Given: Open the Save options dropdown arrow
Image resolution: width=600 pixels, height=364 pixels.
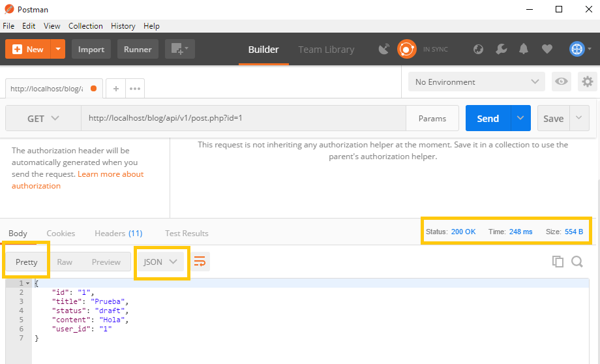Looking at the screenshot, I should (579, 118).
